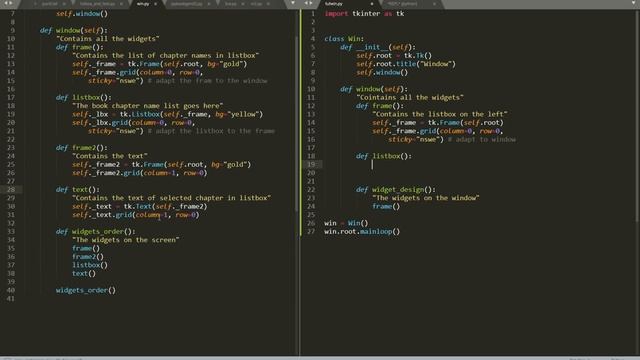
Task: Close the active tab in right pane
Action: coord(372,4)
